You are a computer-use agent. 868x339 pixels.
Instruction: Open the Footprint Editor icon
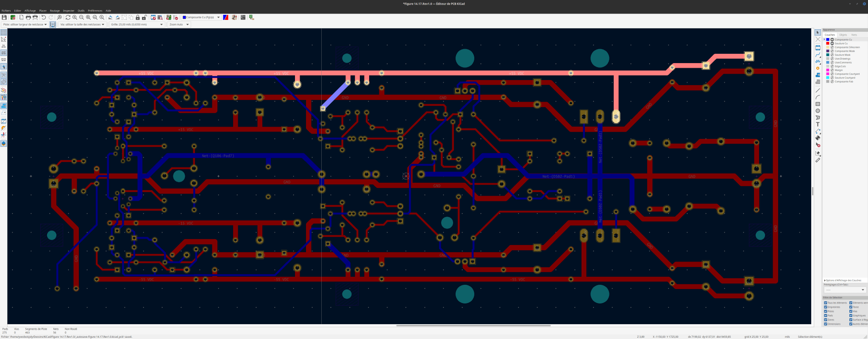[x=153, y=17]
